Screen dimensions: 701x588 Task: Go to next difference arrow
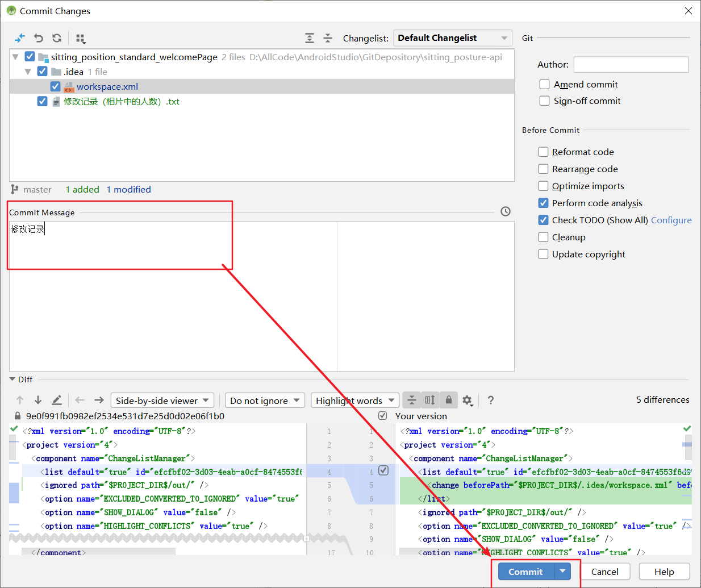point(38,400)
